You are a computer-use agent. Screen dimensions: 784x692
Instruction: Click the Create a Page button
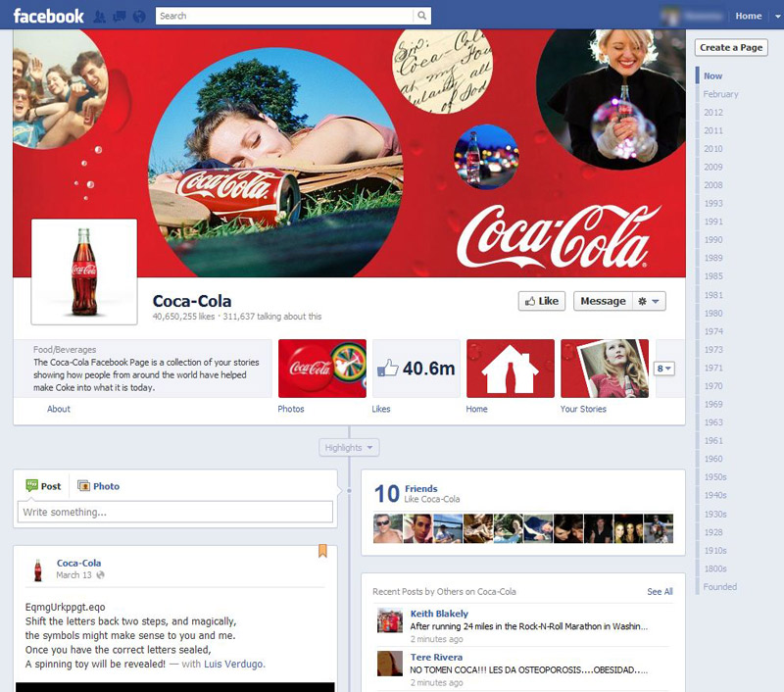coord(731,47)
